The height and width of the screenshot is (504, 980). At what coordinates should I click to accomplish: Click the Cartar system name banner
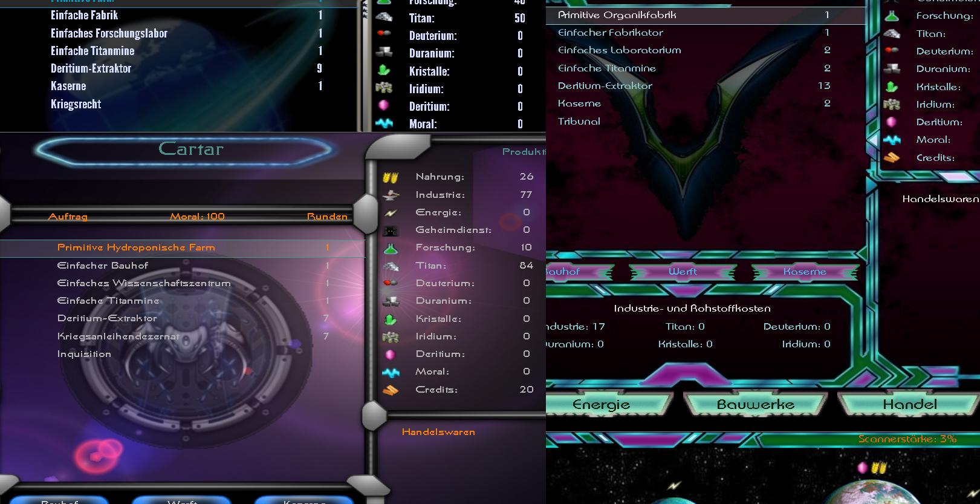point(183,151)
